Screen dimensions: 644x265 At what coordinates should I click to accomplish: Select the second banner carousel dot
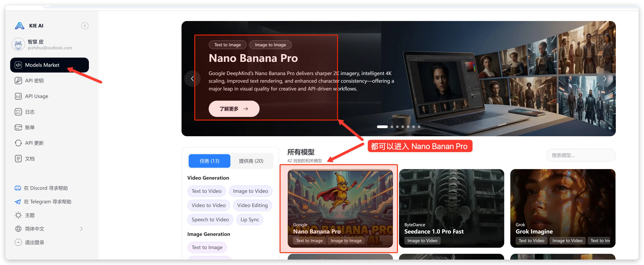point(392,127)
